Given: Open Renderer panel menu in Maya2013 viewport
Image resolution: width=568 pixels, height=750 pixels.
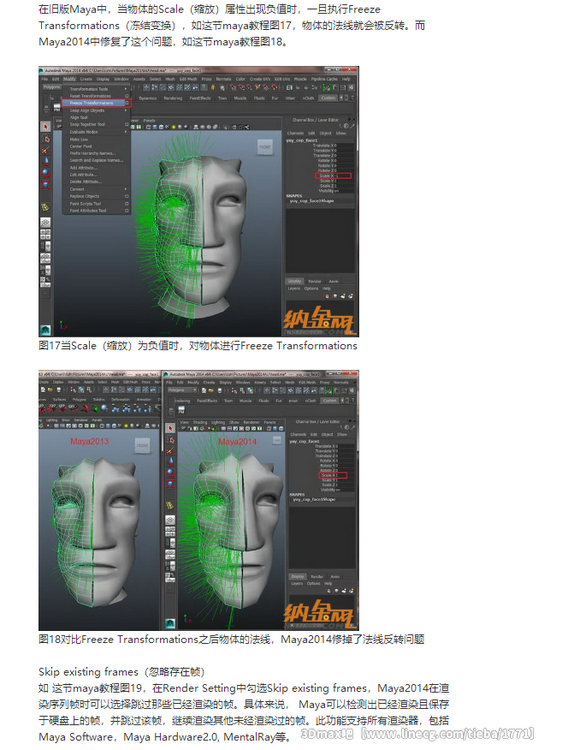Looking at the screenshot, I should click(x=80, y=420).
